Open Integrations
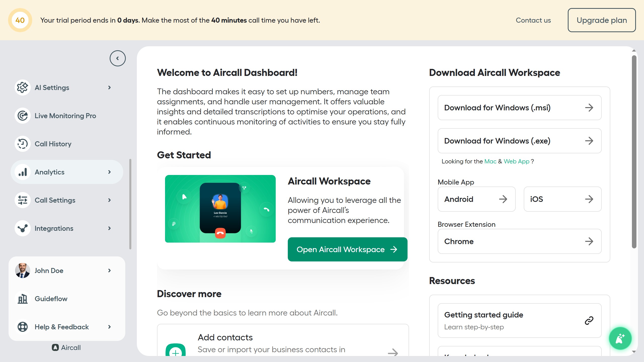644x362 pixels. [x=67, y=228]
